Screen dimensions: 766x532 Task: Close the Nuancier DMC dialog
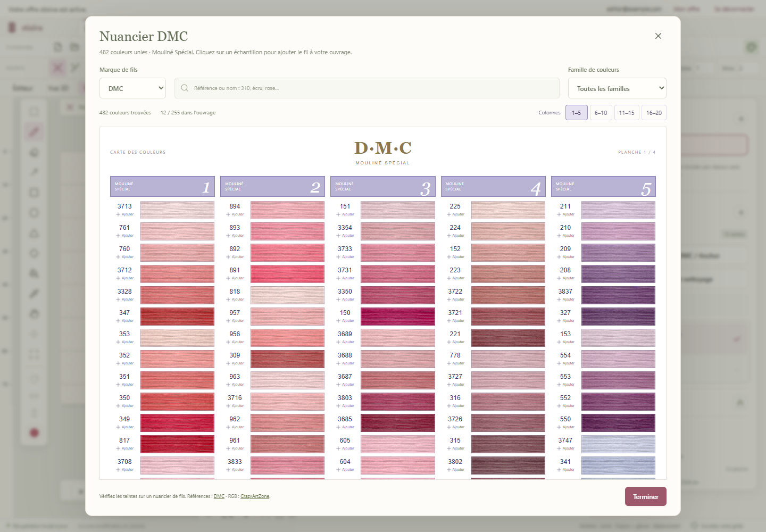pos(658,36)
